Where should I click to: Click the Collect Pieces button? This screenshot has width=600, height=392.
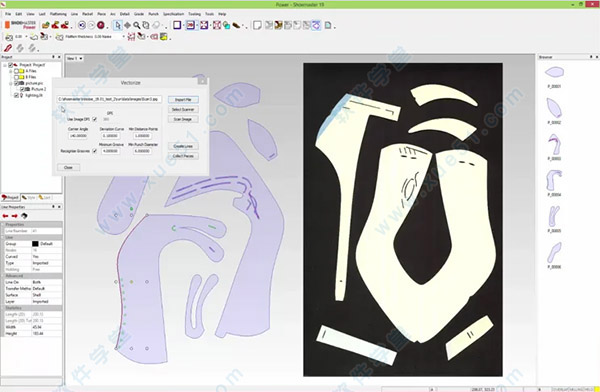tap(183, 156)
